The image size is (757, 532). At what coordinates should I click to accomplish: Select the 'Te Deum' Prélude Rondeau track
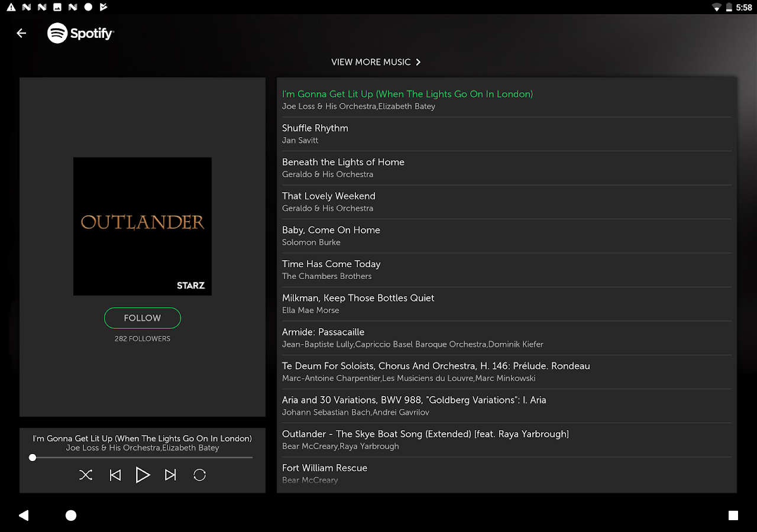[x=507, y=372]
